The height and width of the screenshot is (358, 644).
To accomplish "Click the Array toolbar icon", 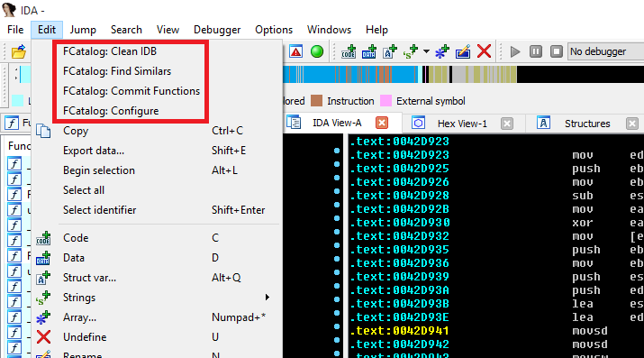I will [x=442, y=51].
